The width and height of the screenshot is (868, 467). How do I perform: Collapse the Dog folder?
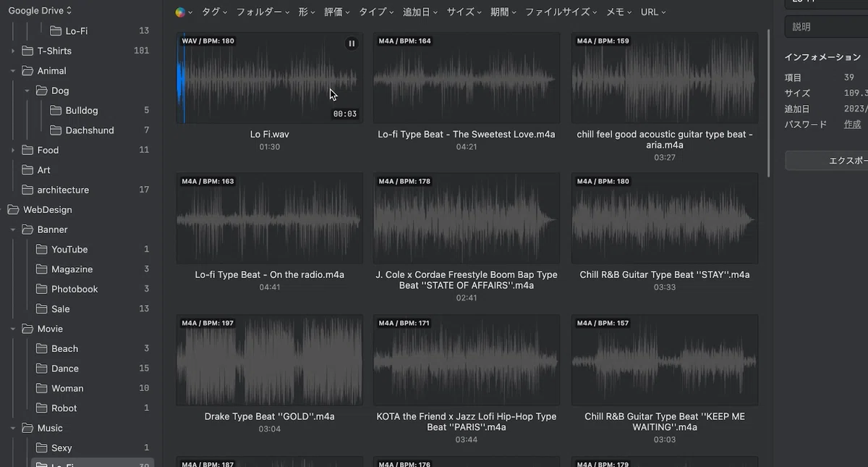tap(27, 91)
